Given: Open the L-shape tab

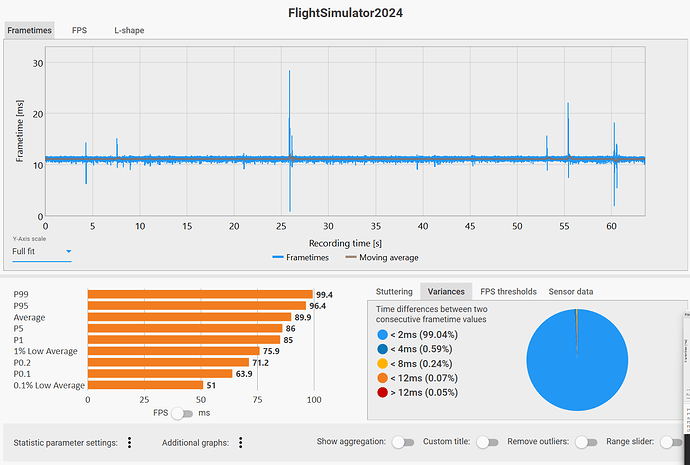Looking at the screenshot, I should (x=129, y=30).
